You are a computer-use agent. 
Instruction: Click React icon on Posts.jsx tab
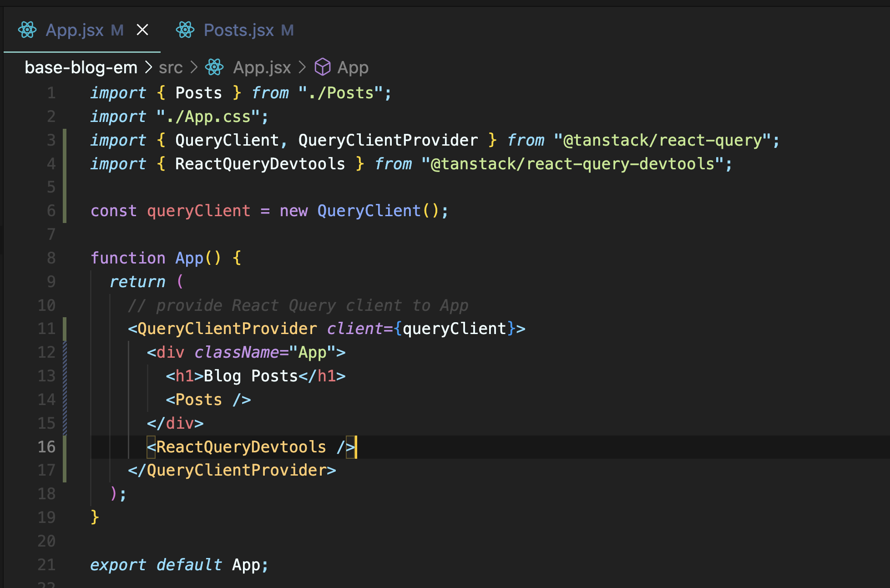pos(185,30)
